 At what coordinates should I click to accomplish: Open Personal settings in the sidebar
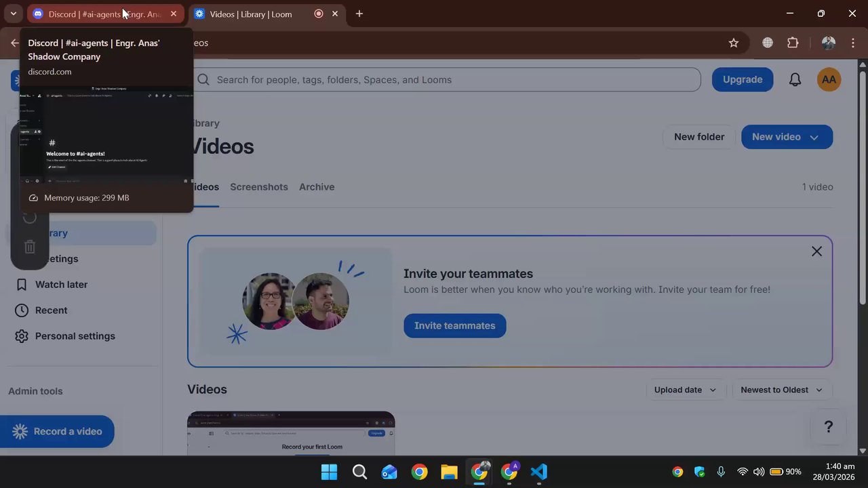[x=81, y=336]
